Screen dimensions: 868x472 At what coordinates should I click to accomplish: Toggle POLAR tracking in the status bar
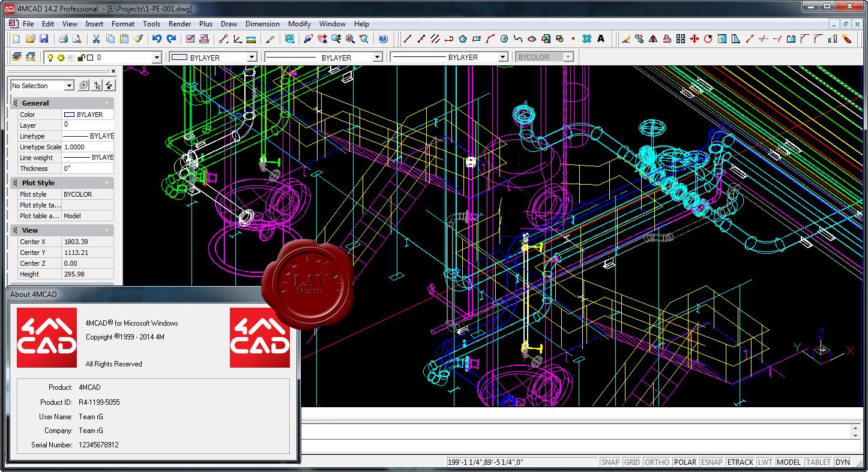pos(686,462)
